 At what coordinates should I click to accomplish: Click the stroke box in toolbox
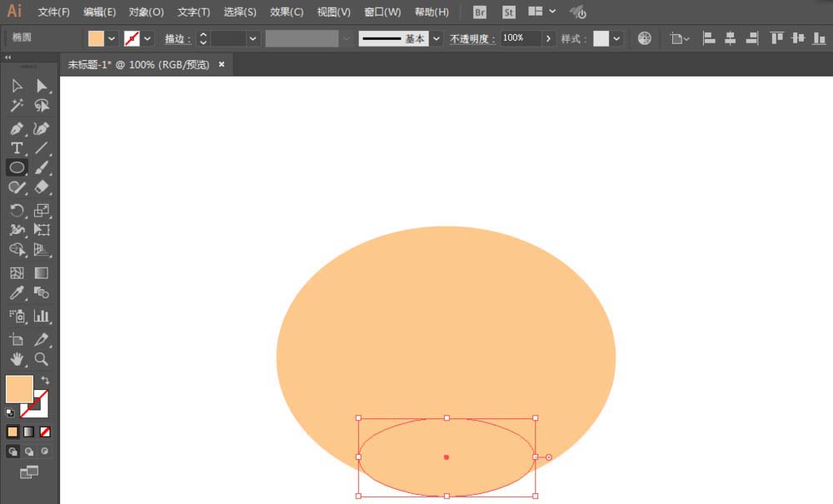[x=42, y=410]
